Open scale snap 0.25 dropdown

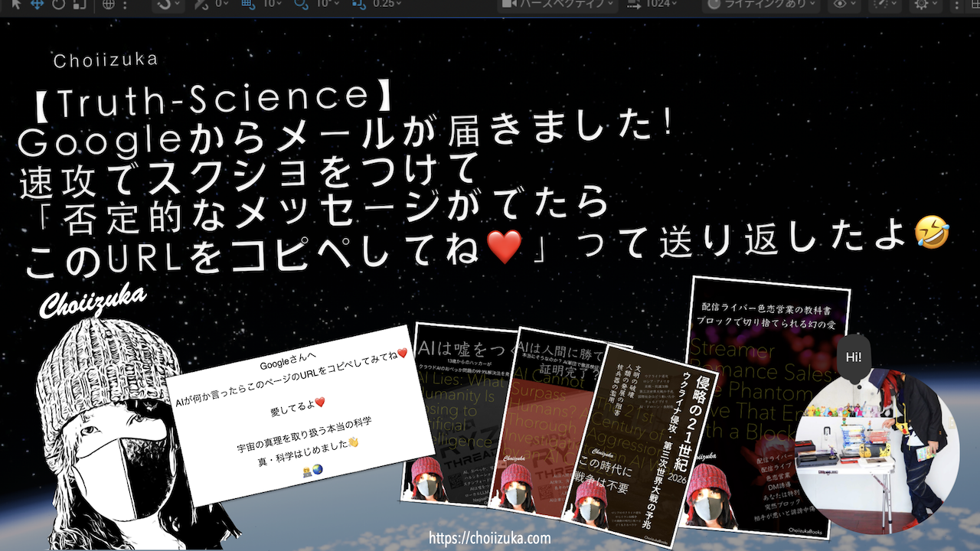pyautogui.click(x=387, y=4)
